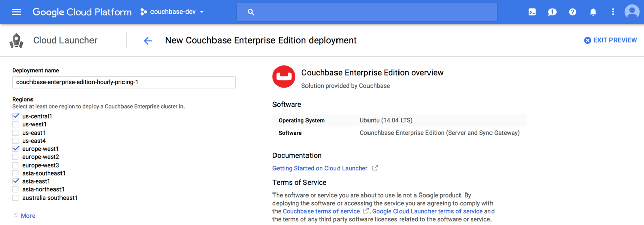Open the three-dot more options menu
This screenshot has height=225, width=644.
pos(613,12)
